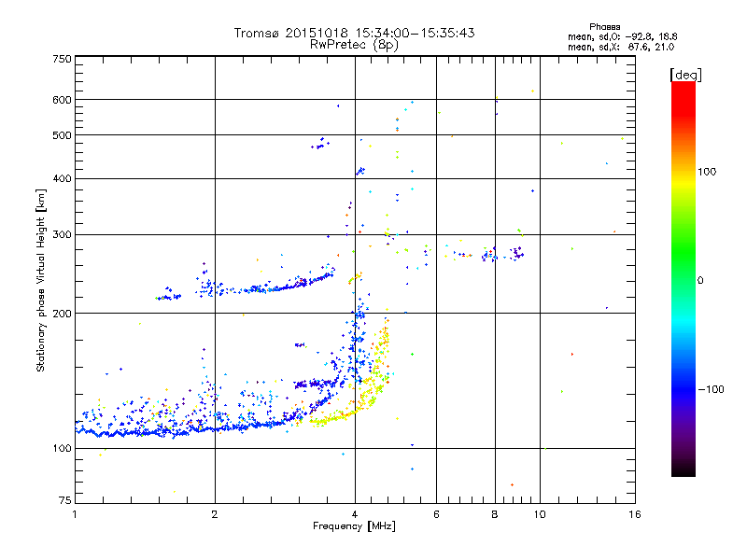Click the Stationary phase Virtual Height axis label
Screen dimensions: 747x560
point(40,280)
